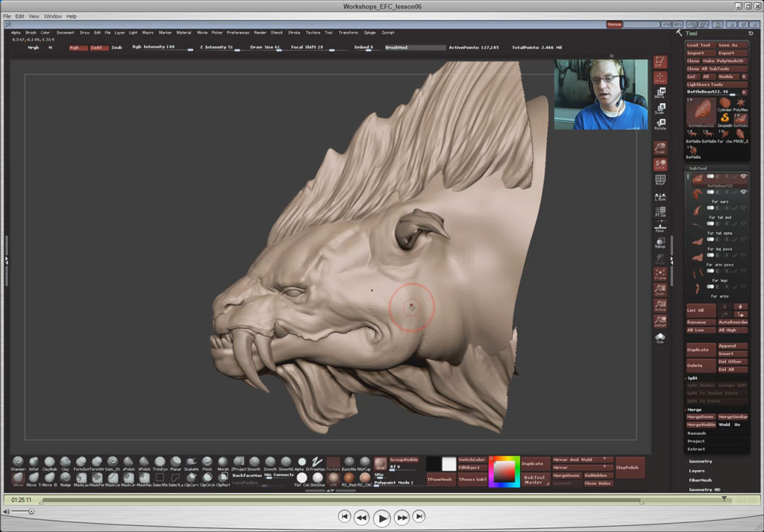The height and width of the screenshot is (532, 764).
Task: Expand the Extract section
Action: [696, 448]
